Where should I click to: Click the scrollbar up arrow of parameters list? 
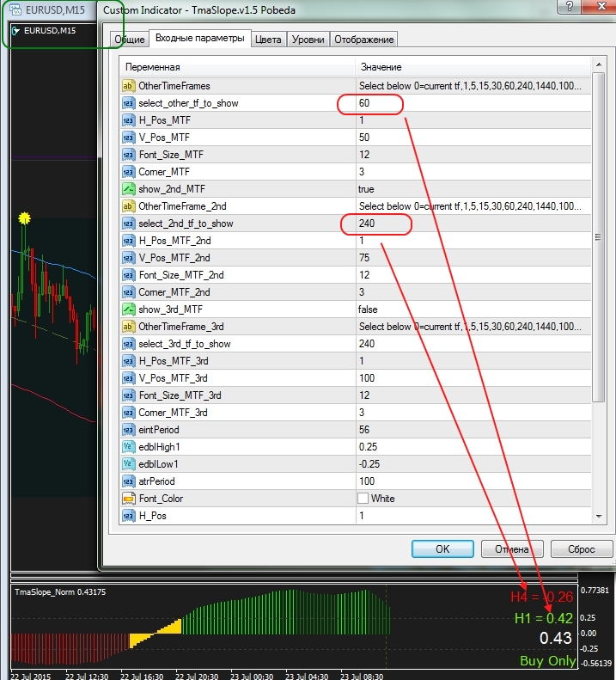click(599, 64)
